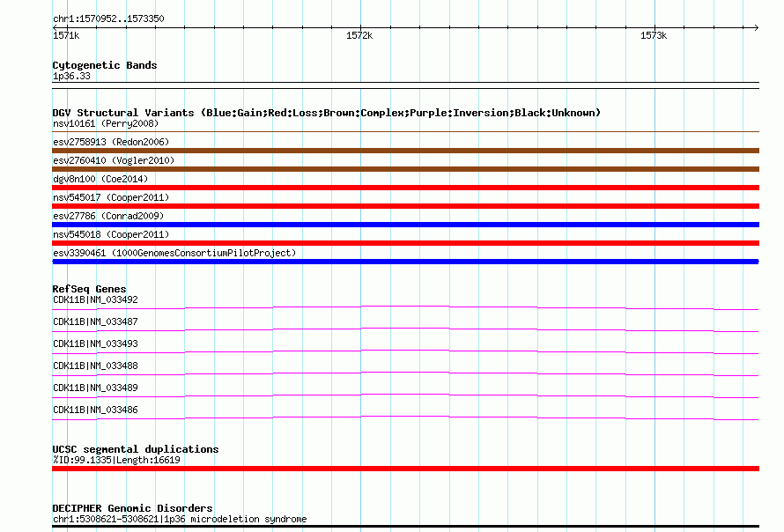The image size is (784, 532).
Task: Open the nsv545018 (Cooper2011) label
Action: tap(111, 234)
